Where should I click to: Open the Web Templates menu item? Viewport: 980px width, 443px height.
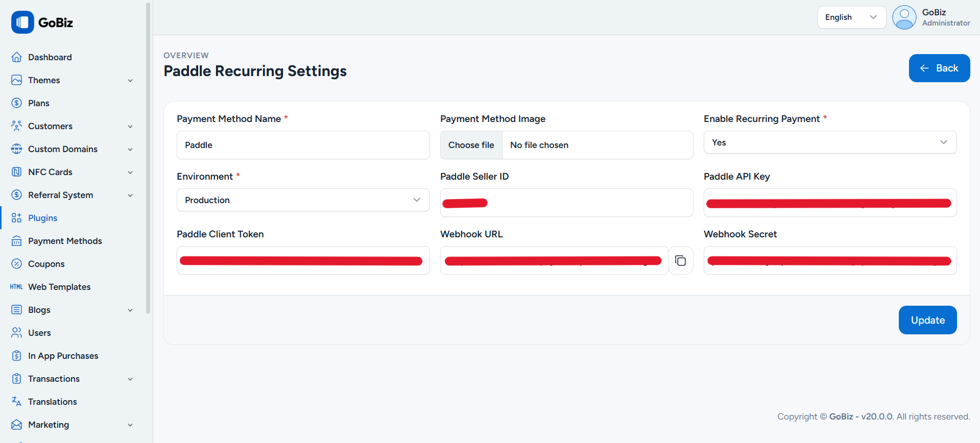point(59,287)
